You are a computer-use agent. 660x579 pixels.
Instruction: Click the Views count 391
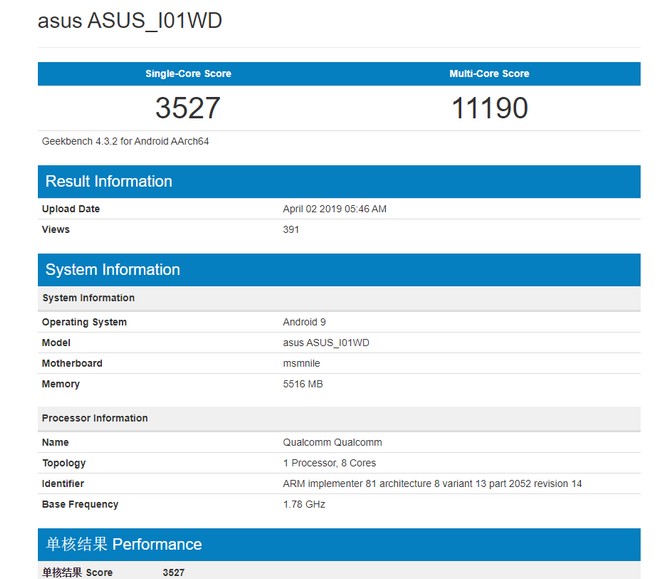[x=291, y=229]
